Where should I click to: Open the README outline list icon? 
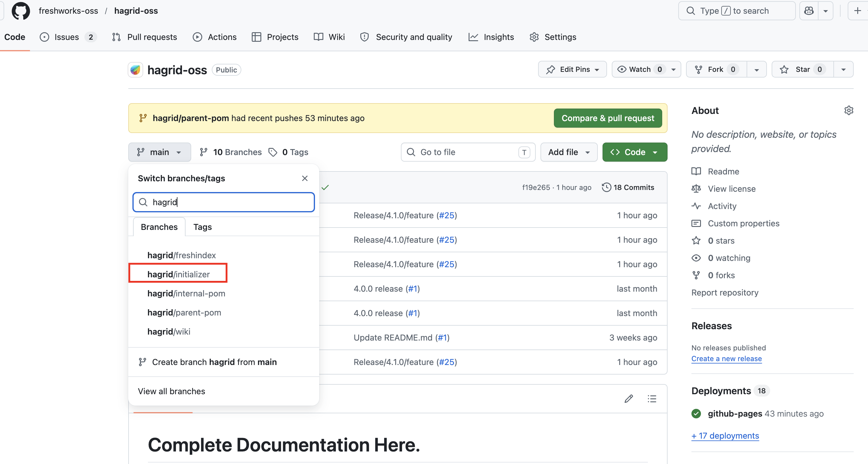tap(652, 399)
